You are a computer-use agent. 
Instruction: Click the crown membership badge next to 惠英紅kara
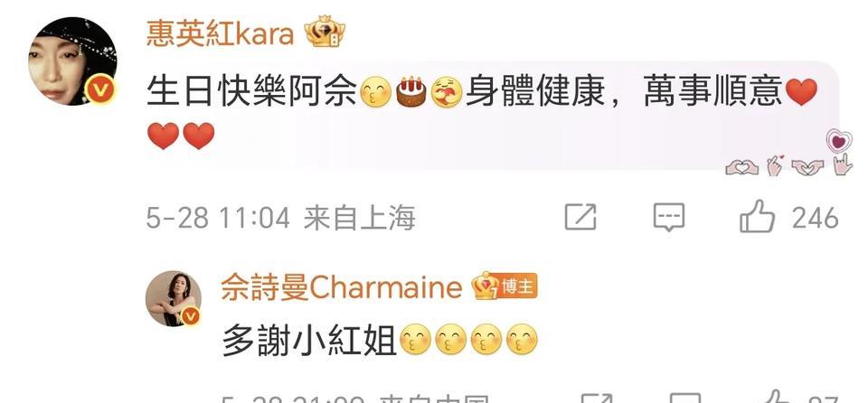point(325,32)
